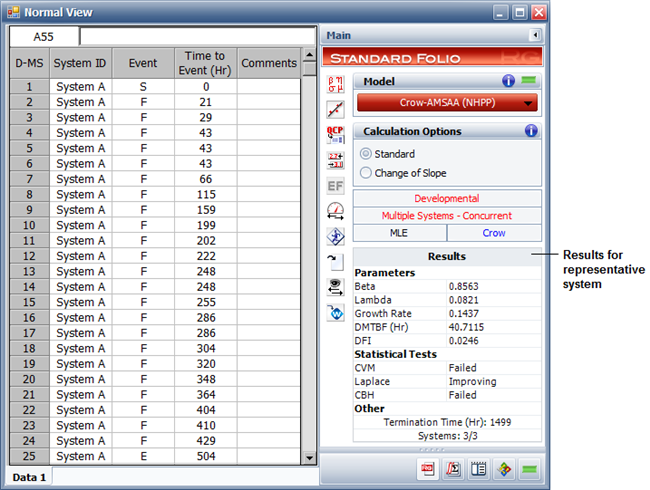Click the green bar icon beside Model
This screenshot has width=650, height=490.
pos(528,81)
